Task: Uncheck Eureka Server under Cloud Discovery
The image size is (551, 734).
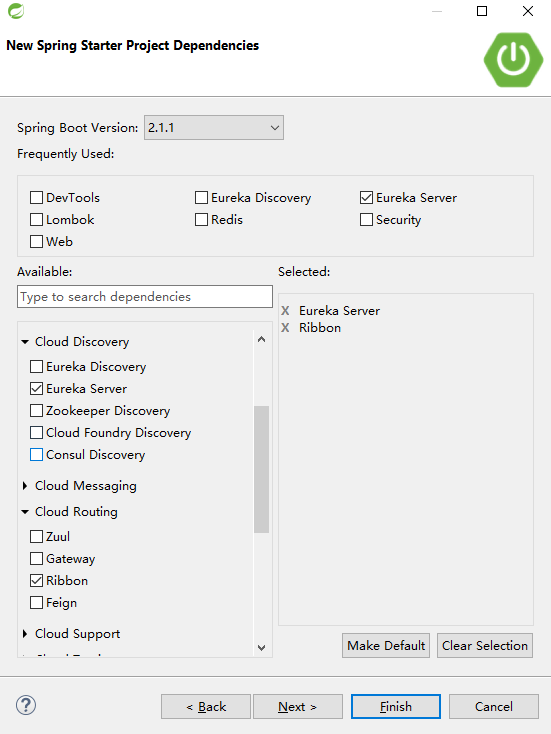Action: pos(37,389)
